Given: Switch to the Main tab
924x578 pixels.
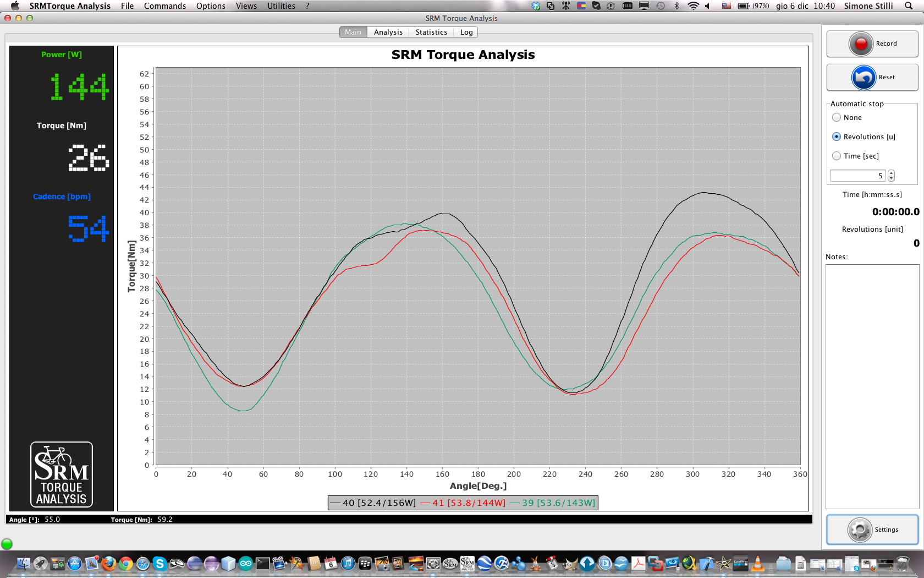Looking at the screenshot, I should click(353, 32).
